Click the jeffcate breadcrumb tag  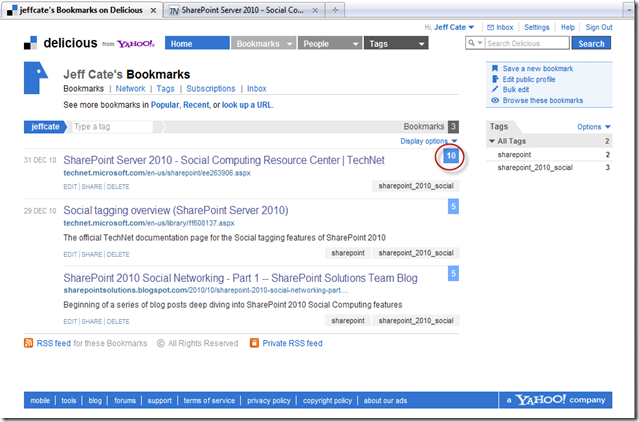pos(45,127)
